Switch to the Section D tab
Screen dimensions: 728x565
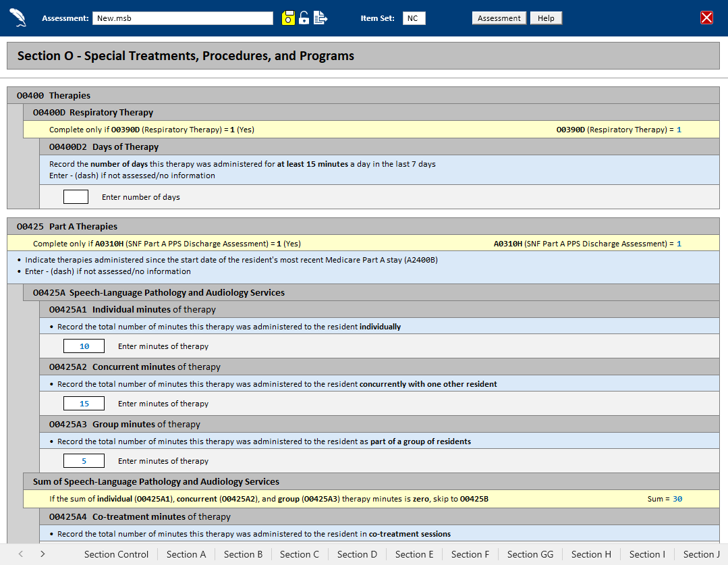(357, 554)
